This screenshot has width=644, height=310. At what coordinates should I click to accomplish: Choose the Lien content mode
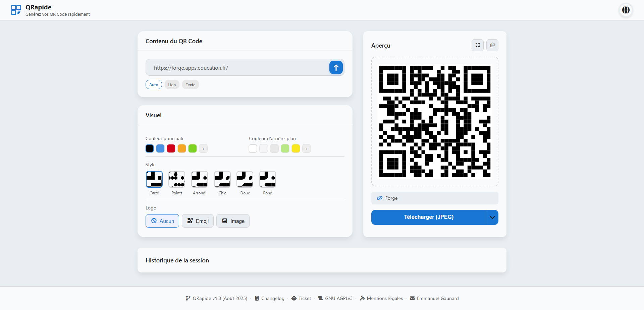[x=172, y=84]
